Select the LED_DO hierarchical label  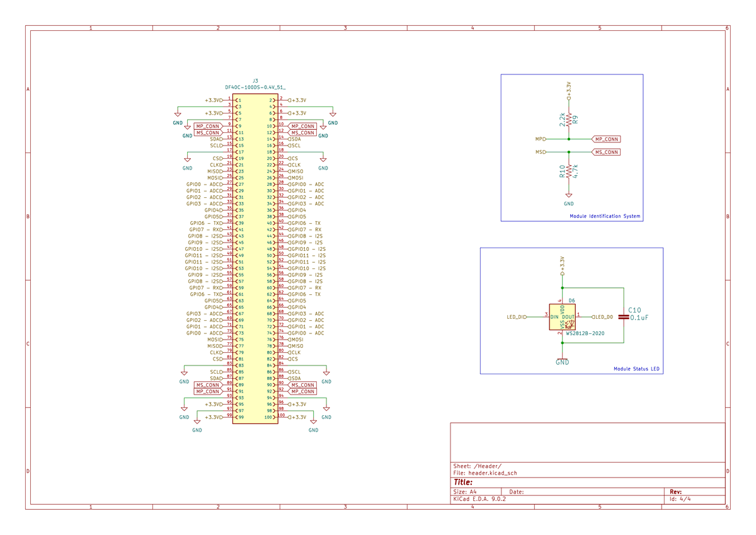(602, 317)
